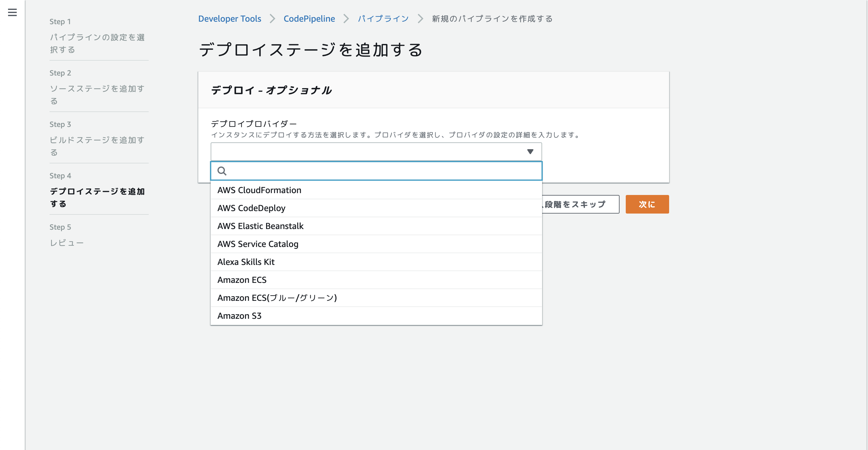This screenshot has height=450, width=868.
Task: Select Amazon S3 provider option
Action: [376, 316]
